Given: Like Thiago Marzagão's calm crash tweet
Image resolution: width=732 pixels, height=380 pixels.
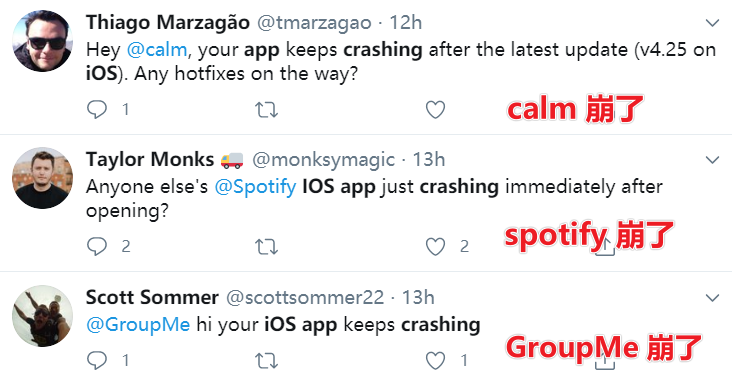Looking at the screenshot, I should (435, 110).
